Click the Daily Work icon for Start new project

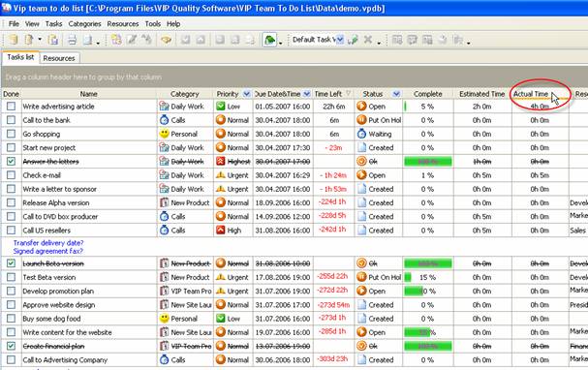point(164,147)
